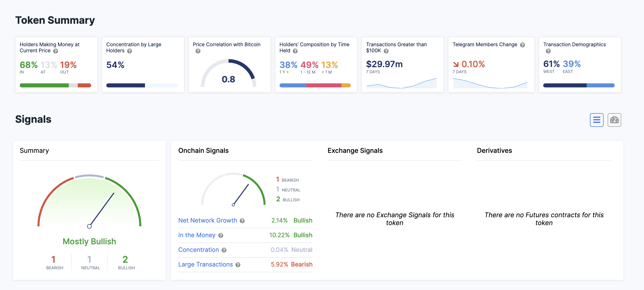This screenshot has height=290, width=644.
Task: Switch Signals to gauge view
Action: (614, 120)
